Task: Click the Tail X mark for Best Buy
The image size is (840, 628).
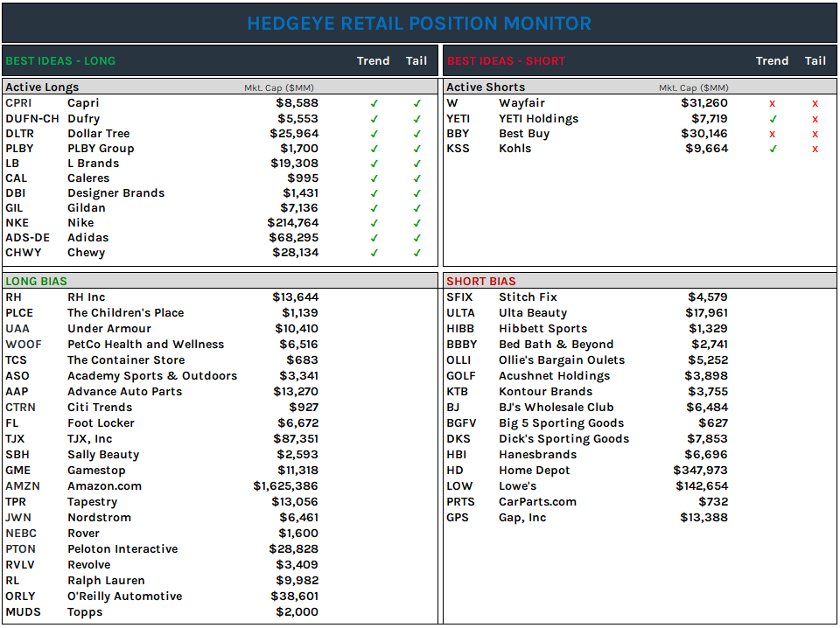Action: coord(815,133)
